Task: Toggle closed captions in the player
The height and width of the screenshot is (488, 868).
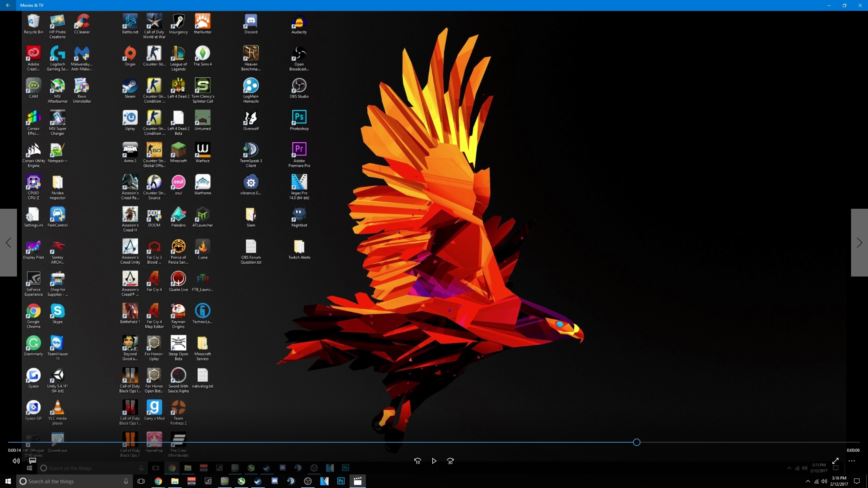Action: [33, 461]
